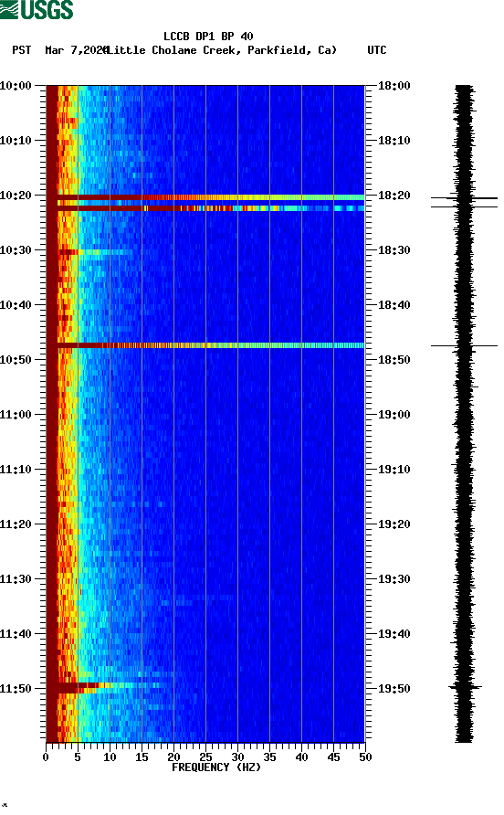Click the waveform spike near 19:50 UTC
504x815 pixels.
coord(465,686)
